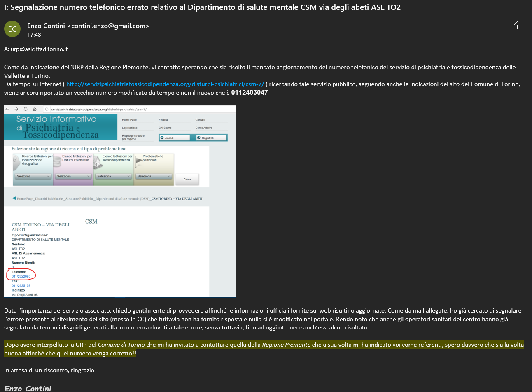Click the browser back arrow in screenshot
This screenshot has height=392, width=532.
pyautogui.click(x=7, y=109)
